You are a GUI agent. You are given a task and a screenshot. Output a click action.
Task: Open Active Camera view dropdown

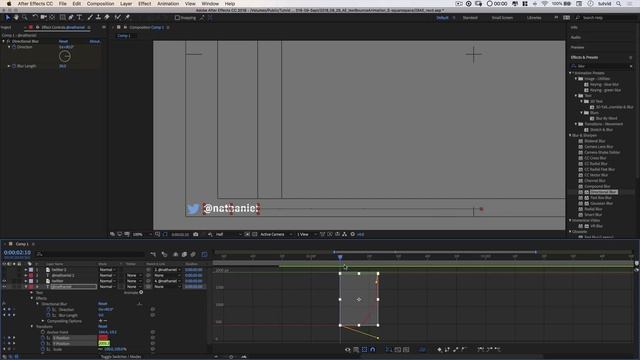[x=276, y=234]
